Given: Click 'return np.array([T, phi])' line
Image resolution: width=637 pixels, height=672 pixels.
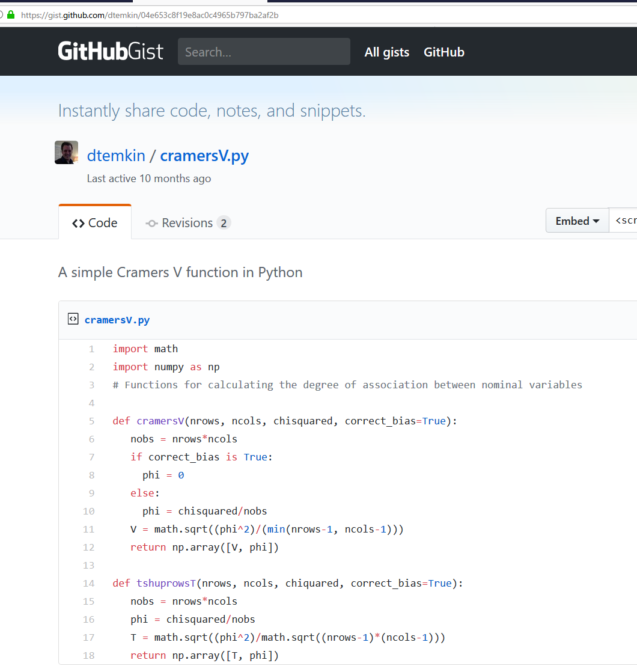Looking at the screenshot, I should [x=204, y=655].
